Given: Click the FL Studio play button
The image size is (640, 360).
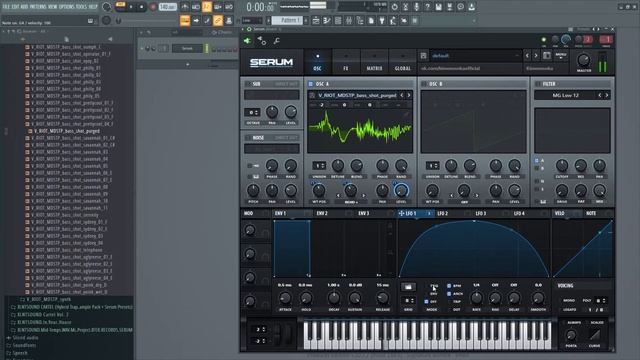Looking at the screenshot, I should click(x=131, y=7).
